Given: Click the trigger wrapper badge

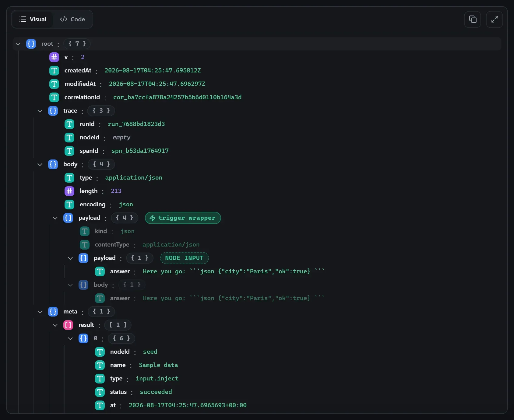Looking at the screenshot, I should [183, 218].
